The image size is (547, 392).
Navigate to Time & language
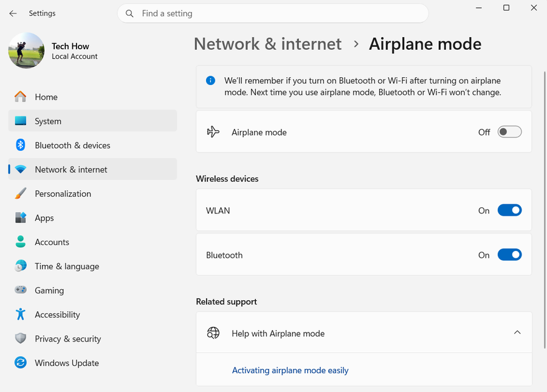pyautogui.click(x=92, y=266)
